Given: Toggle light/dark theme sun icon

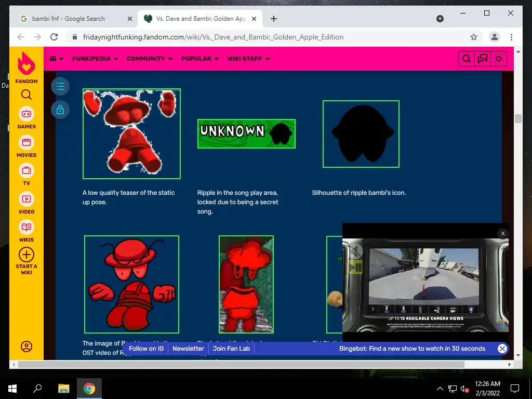Looking at the screenshot, I should pos(498,59).
